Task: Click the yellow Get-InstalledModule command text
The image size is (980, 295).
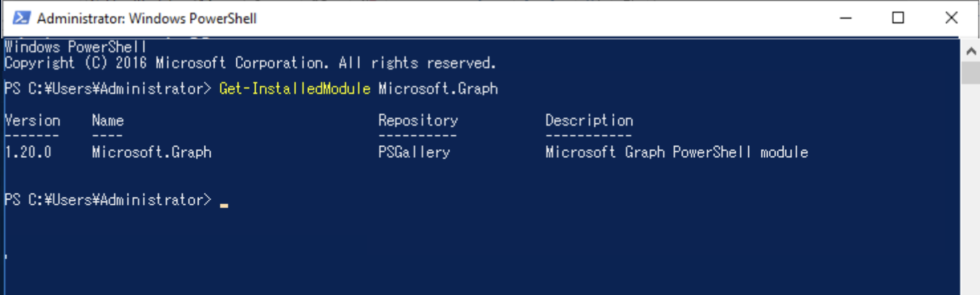Action: 295,89
